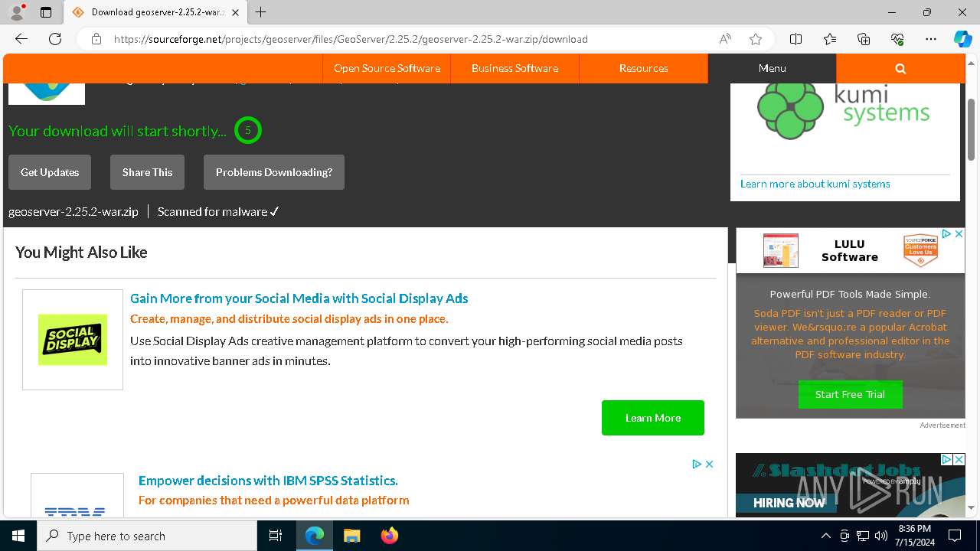Open network status icon in tray
The width and height of the screenshot is (980, 551).
tap(863, 536)
